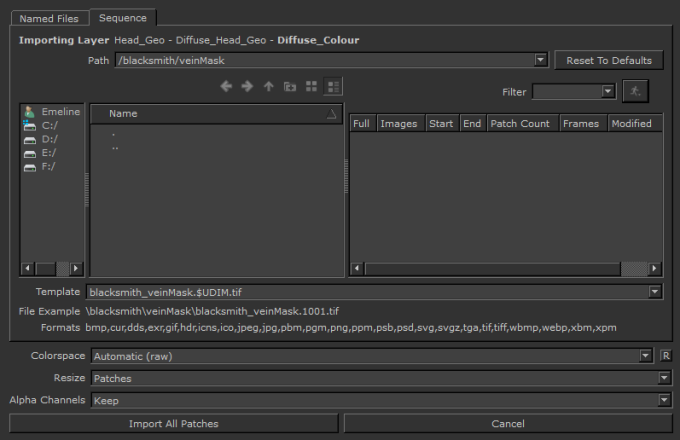Open the C:/ drive
680x440 pixels.
tap(50, 126)
